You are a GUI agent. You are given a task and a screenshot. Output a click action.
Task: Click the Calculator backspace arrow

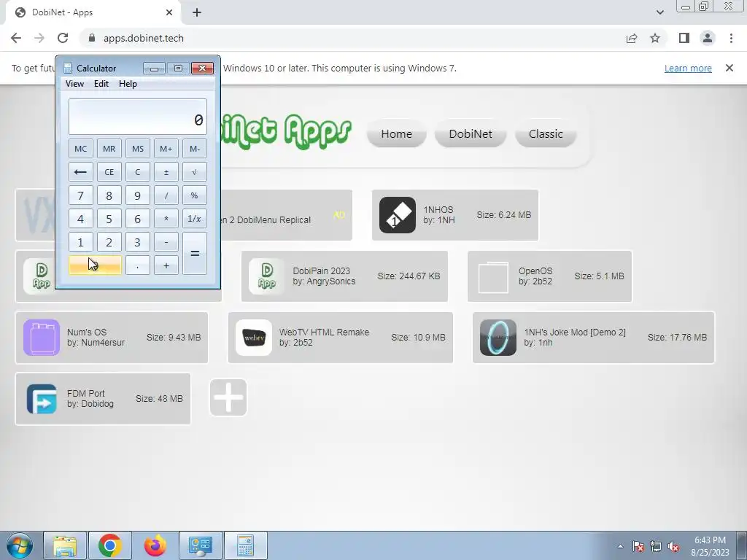point(80,172)
